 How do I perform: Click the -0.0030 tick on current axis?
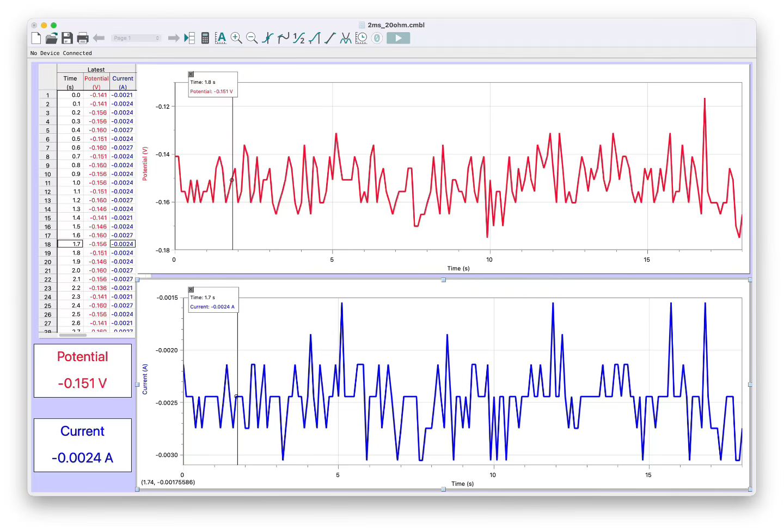click(167, 455)
